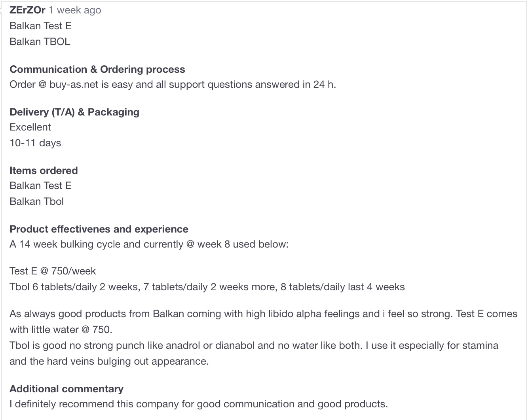Click the word "Excellent"
This screenshot has height=420, width=528.
[30, 127]
